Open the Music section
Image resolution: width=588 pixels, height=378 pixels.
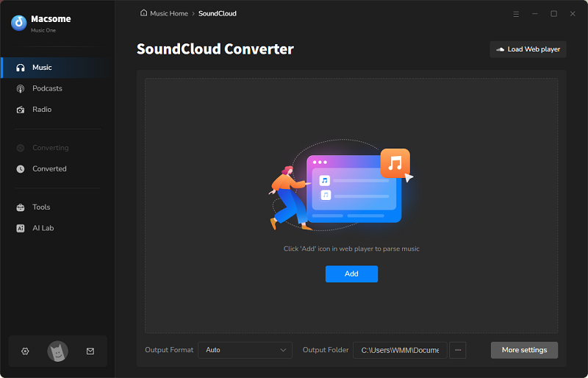(57, 68)
